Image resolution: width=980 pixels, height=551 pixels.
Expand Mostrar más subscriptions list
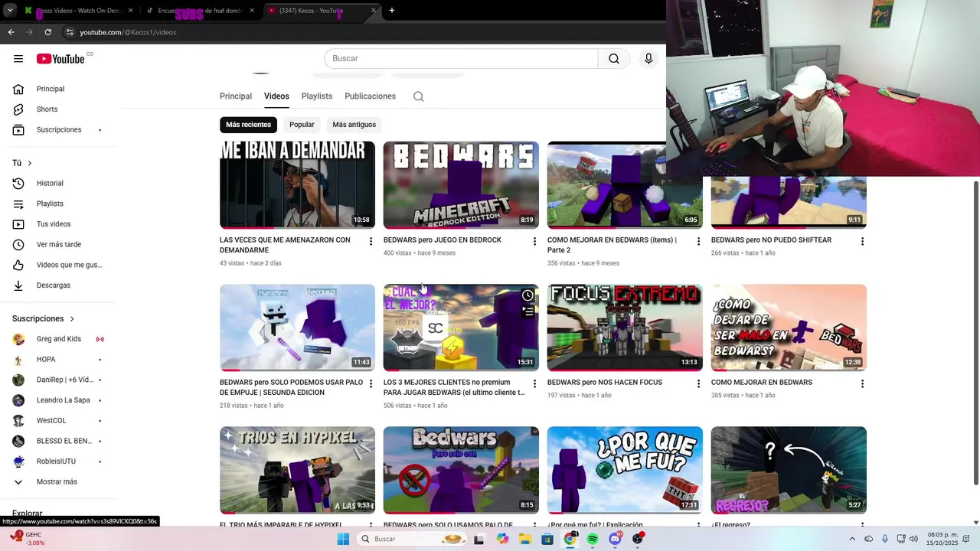[58, 482]
